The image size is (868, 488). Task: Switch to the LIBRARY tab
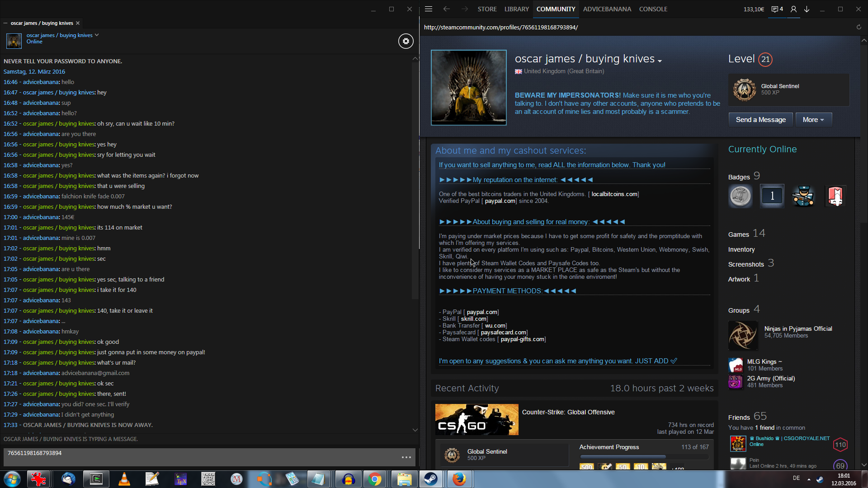[x=516, y=9]
